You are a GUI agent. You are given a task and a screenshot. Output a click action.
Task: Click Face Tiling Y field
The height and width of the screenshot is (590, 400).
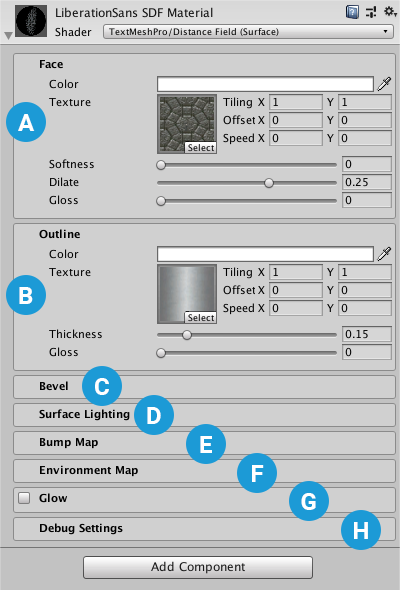(x=365, y=102)
